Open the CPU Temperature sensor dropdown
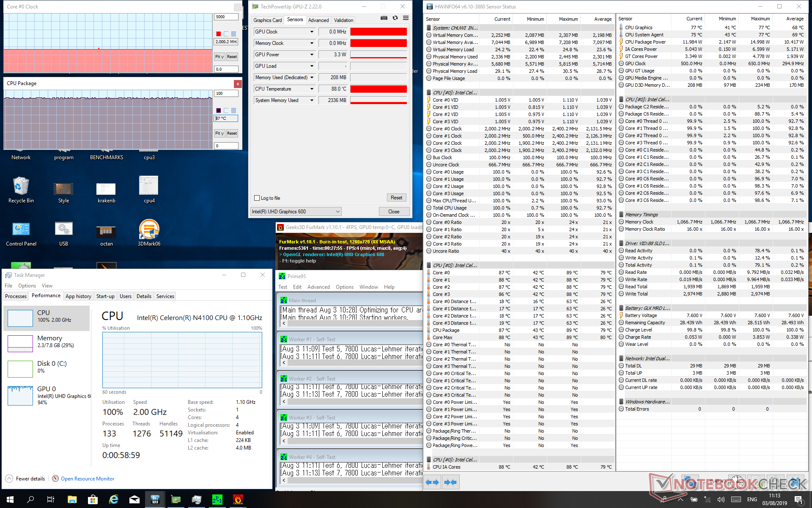 pyautogui.click(x=312, y=89)
